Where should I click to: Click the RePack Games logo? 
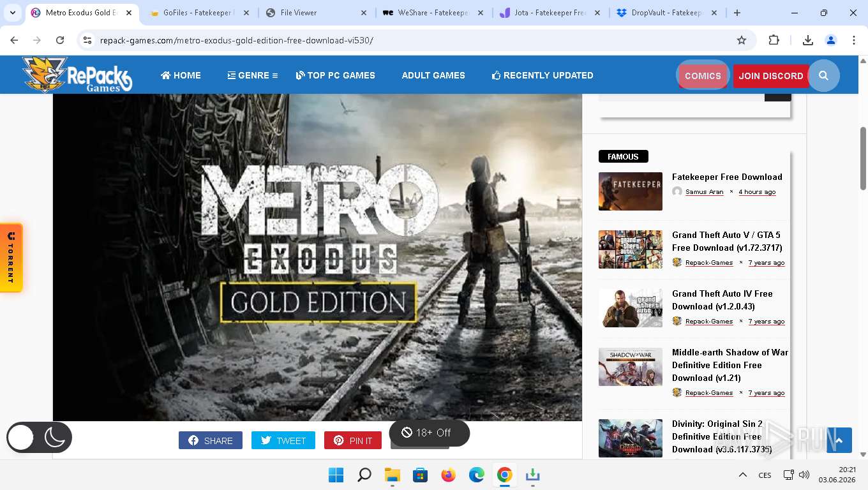77,75
